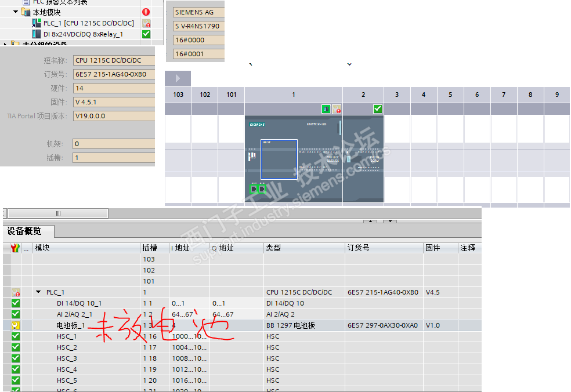This screenshot has width=571, height=392.
Task: Click the up arrow splitter button above 设备概览
Action: [370, 221]
